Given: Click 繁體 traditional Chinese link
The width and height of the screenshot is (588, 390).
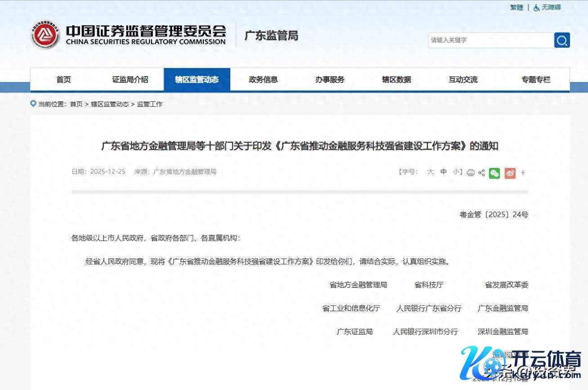Looking at the screenshot, I should click(x=516, y=8).
